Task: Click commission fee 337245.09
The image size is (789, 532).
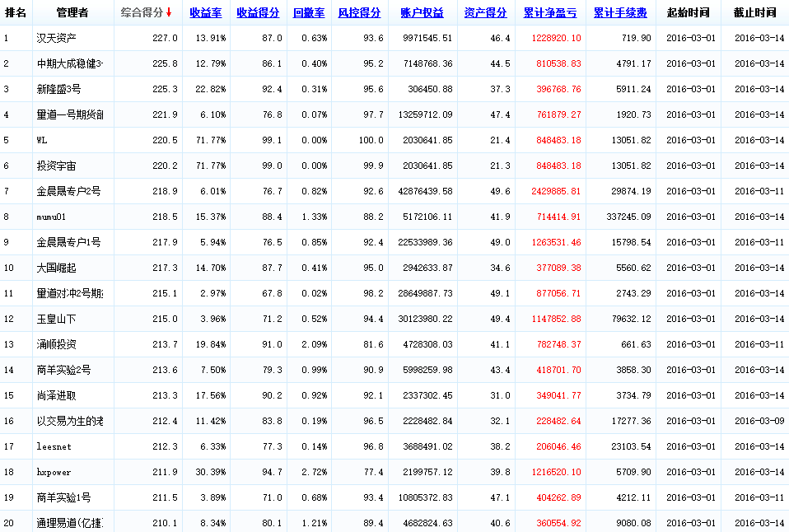Action: click(628, 217)
